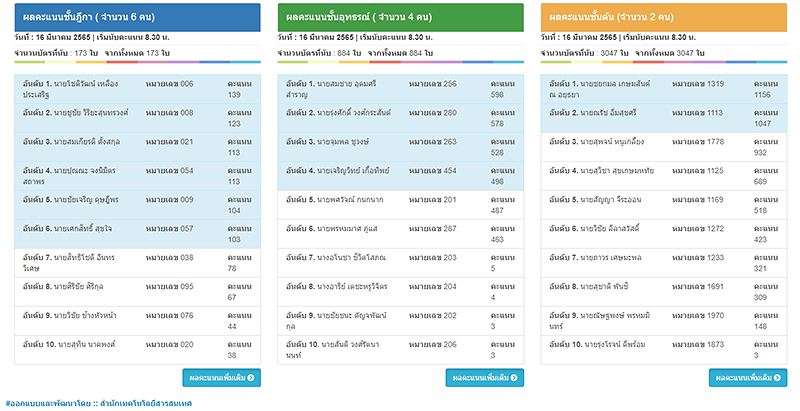Click the row with หมายเลข 201
This screenshot has height=411, width=800.
pyautogui.click(x=400, y=205)
